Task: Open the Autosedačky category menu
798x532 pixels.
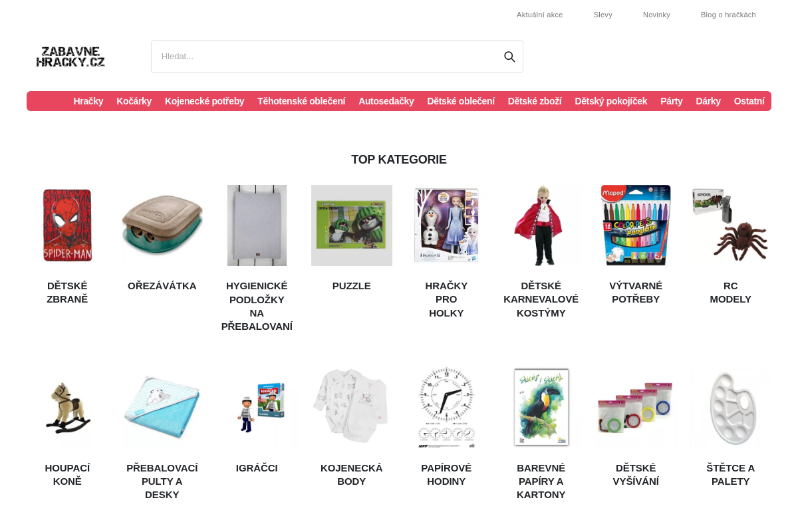Action: [x=386, y=101]
